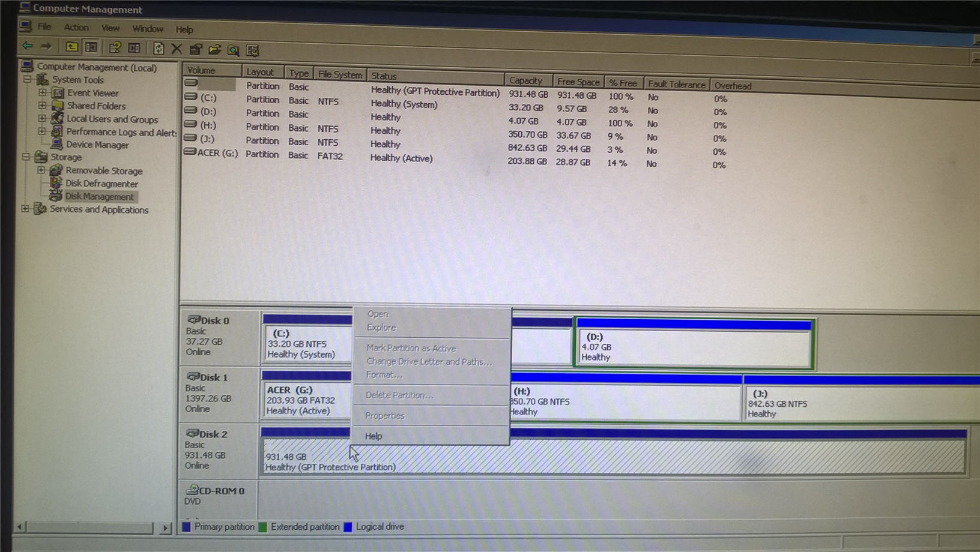The width and height of the screenshot is (980, 552).
Task: Sort by the Fault Tolerance column header
Action: [677, 84]
